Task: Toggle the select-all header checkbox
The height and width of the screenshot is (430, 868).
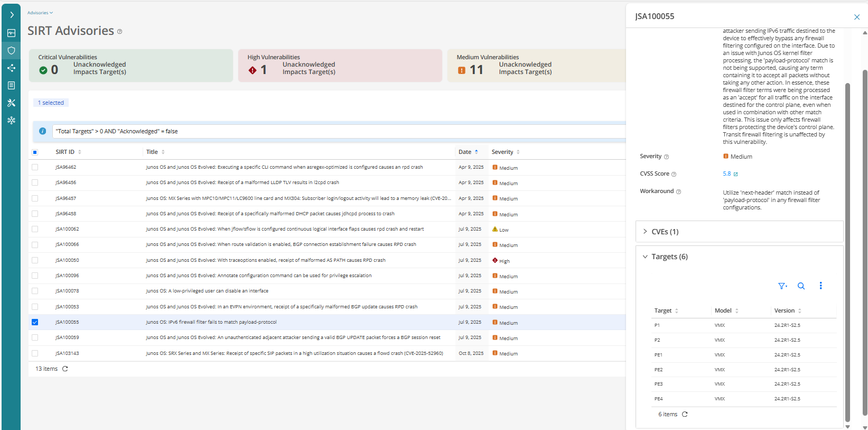Action: pos(35,152)
